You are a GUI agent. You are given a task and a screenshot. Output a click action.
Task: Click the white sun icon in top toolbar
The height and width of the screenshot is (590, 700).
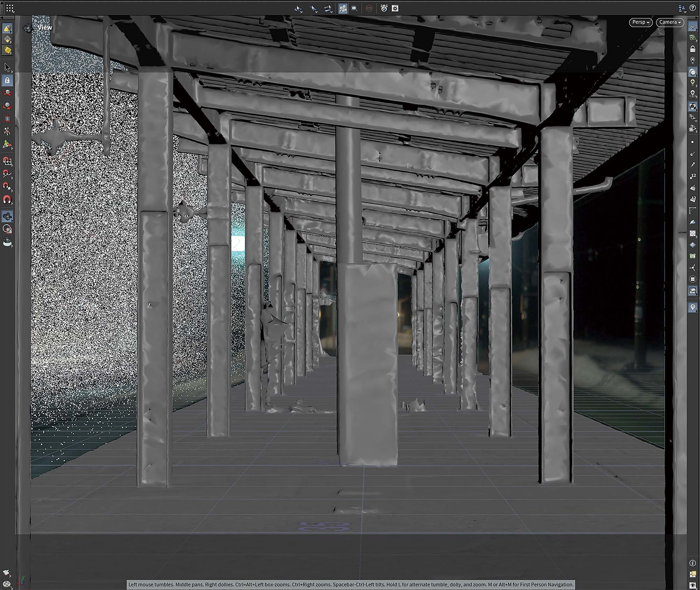pos(395,8)
